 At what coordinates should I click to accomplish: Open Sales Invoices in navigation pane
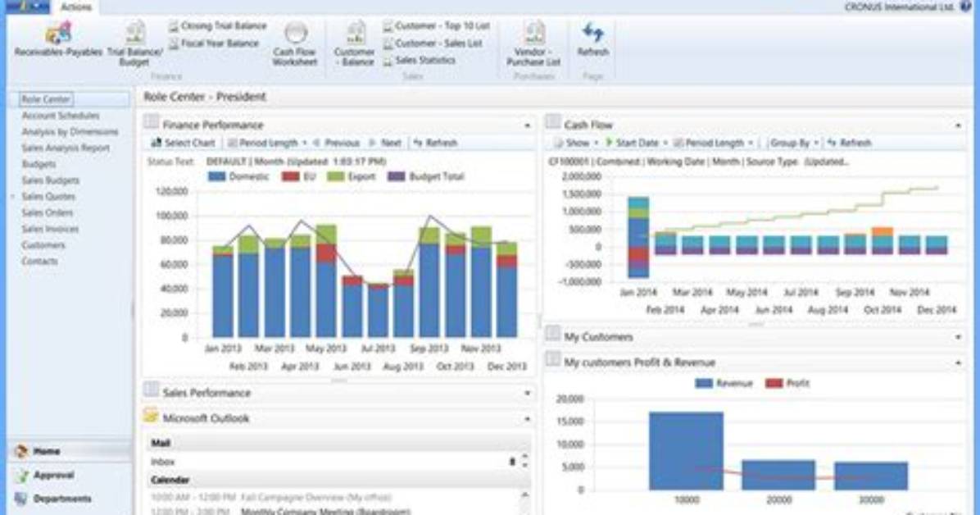(x=50, y=229)
